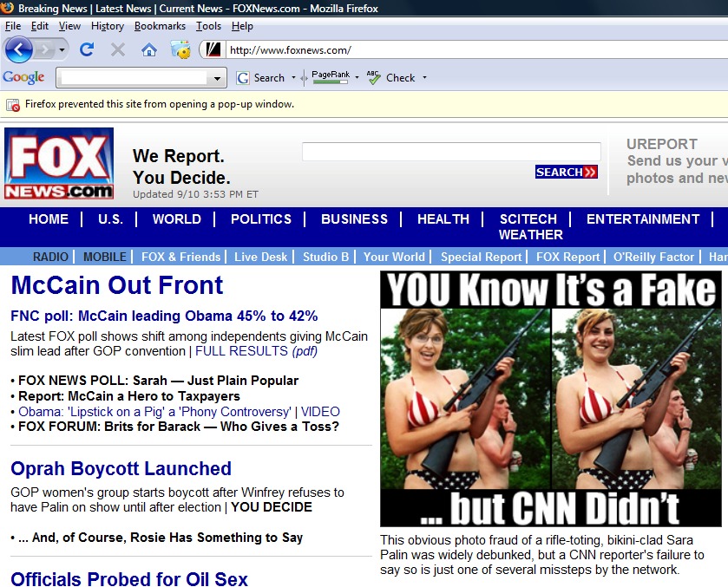Open the back/forward history dropdown arrow
728x587 pixels.
pyautogui.click(x=62, y=49)
